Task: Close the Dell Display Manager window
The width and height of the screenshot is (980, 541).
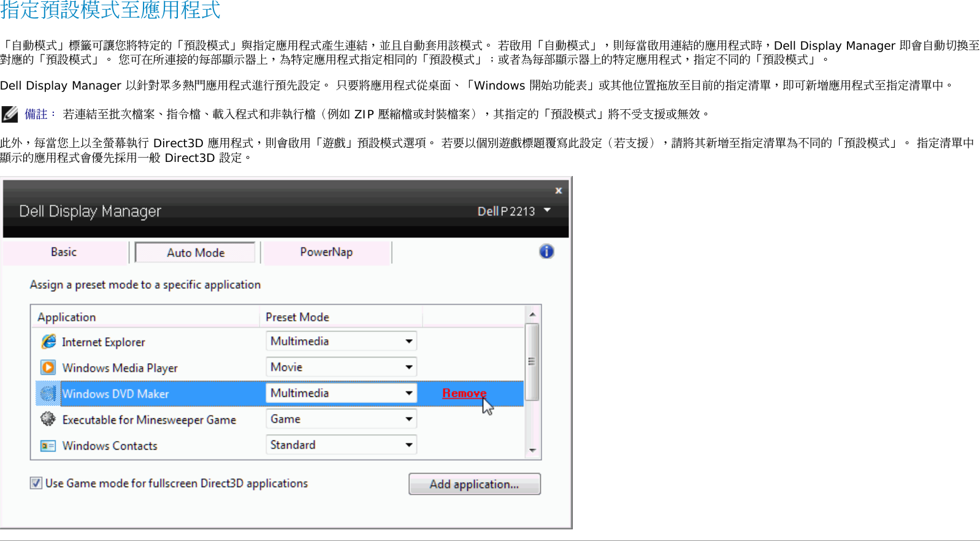Action: 559,191
